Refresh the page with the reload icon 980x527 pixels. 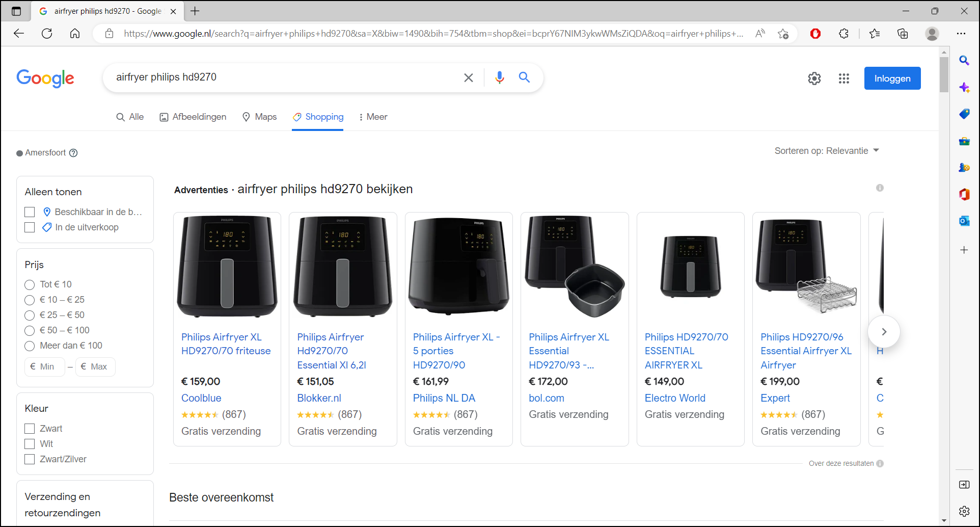47,34
